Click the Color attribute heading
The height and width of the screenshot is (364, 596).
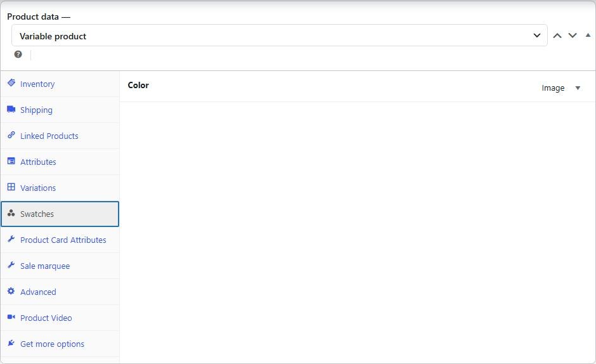tap(138, 85)
